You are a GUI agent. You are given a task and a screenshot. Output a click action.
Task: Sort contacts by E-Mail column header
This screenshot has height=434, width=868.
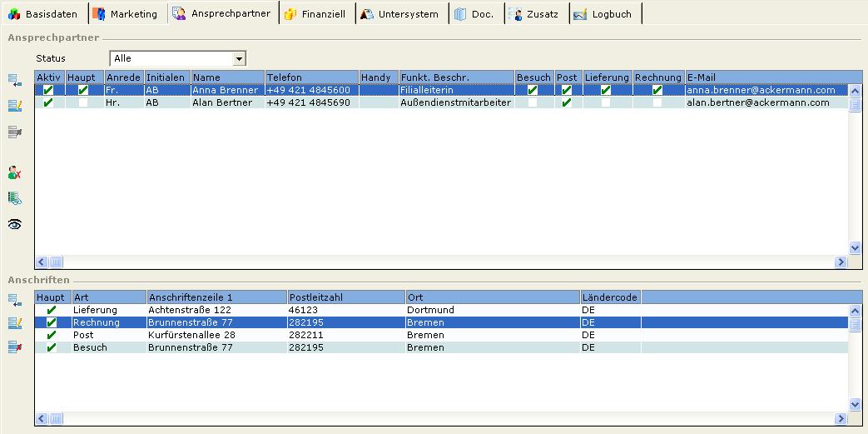pyautogui.click(x=766, y=77)
